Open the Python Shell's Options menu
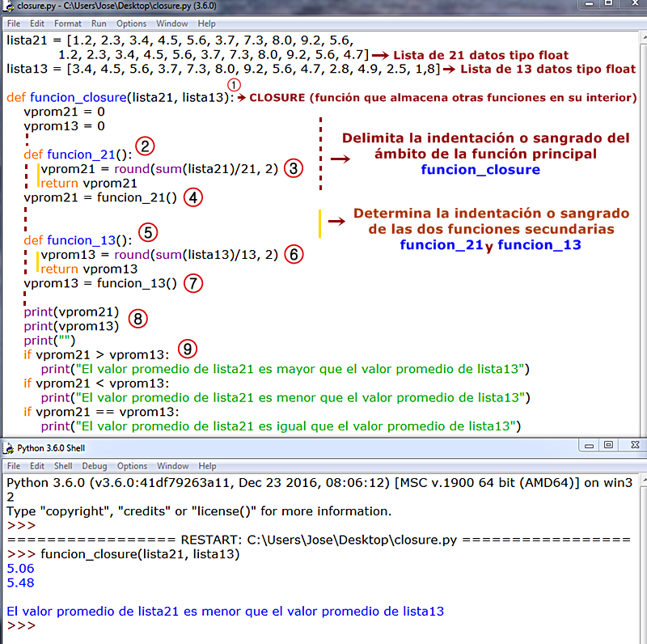Image resolution: width=647 pixels, height=644 pixels. point(132,466)
